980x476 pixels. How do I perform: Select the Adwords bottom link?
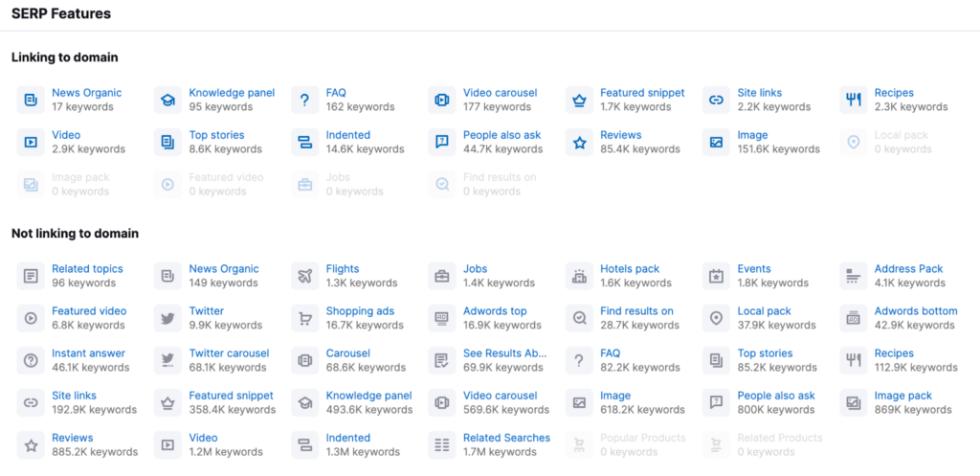(x=915, y=311)
